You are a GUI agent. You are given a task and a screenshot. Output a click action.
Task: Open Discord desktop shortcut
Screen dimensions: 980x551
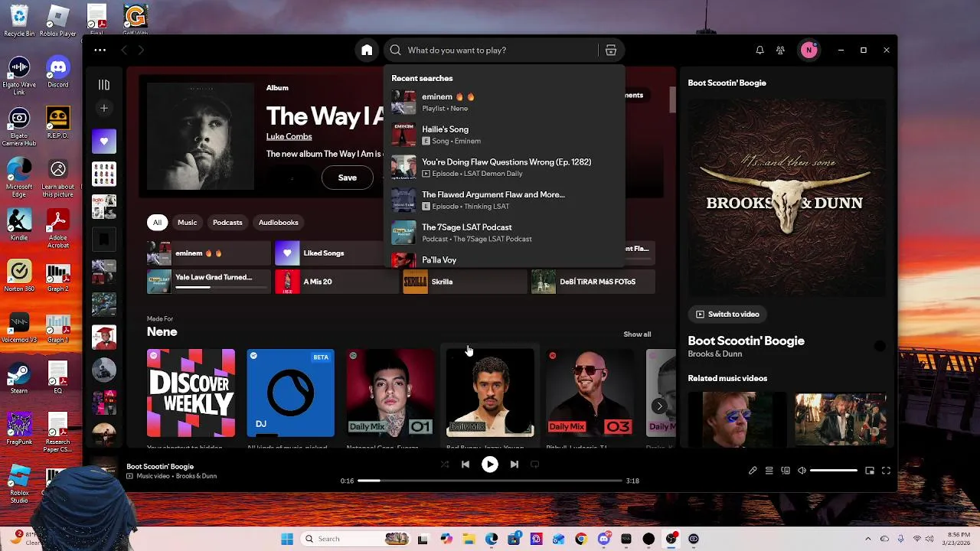[x=58, y=73]
